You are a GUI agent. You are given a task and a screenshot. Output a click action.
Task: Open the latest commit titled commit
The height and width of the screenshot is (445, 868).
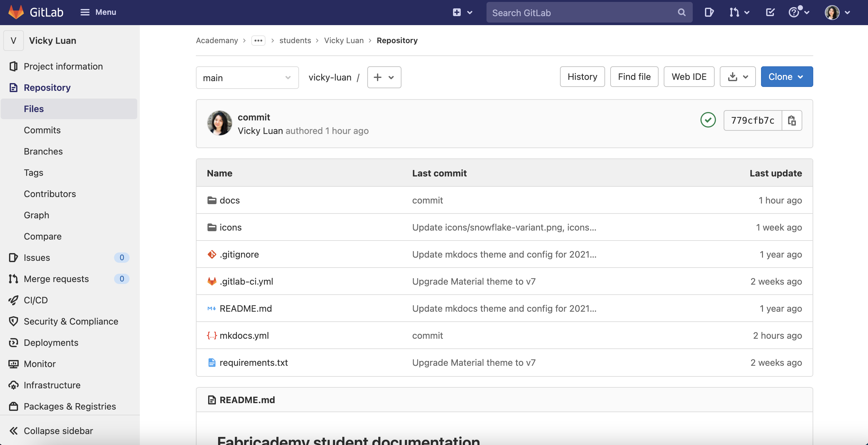point(254,117)
